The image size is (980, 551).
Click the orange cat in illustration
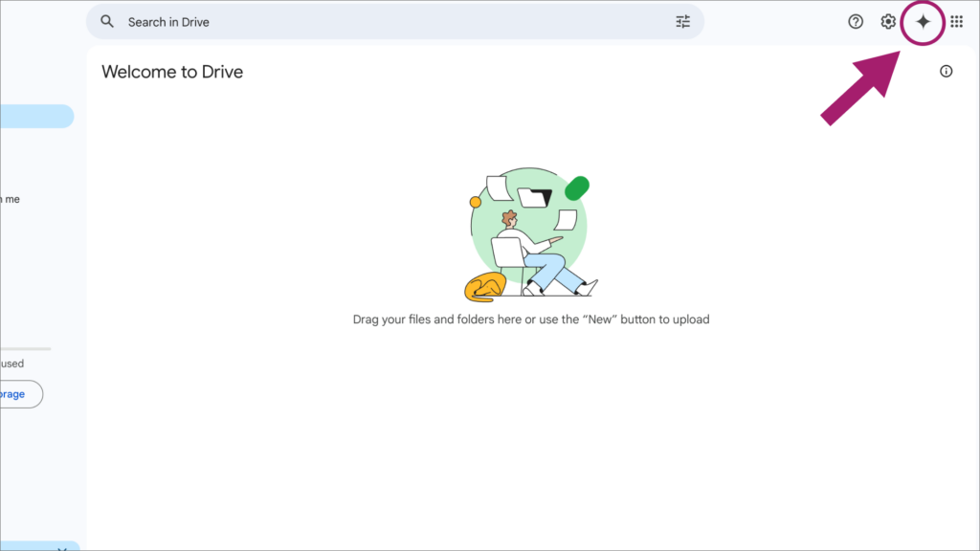483,287
